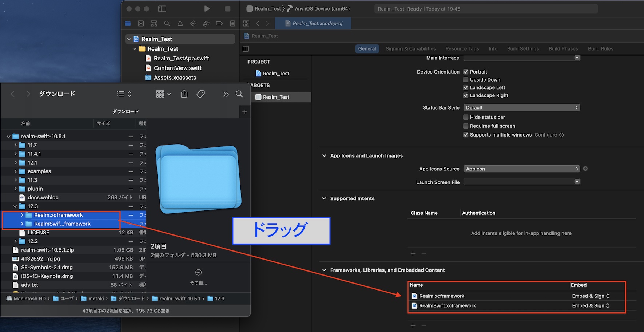The image size is (644, 332).
Task: Switch to Resource Tags tab
Action: pyautogui.click(x=462, y=49)
